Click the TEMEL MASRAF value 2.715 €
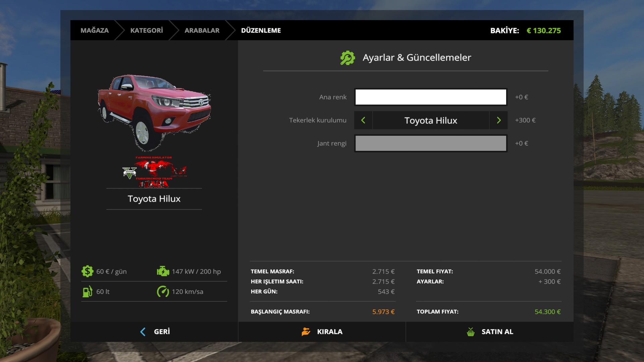This screenshot has height=362, width=644. tap(383, 271)
